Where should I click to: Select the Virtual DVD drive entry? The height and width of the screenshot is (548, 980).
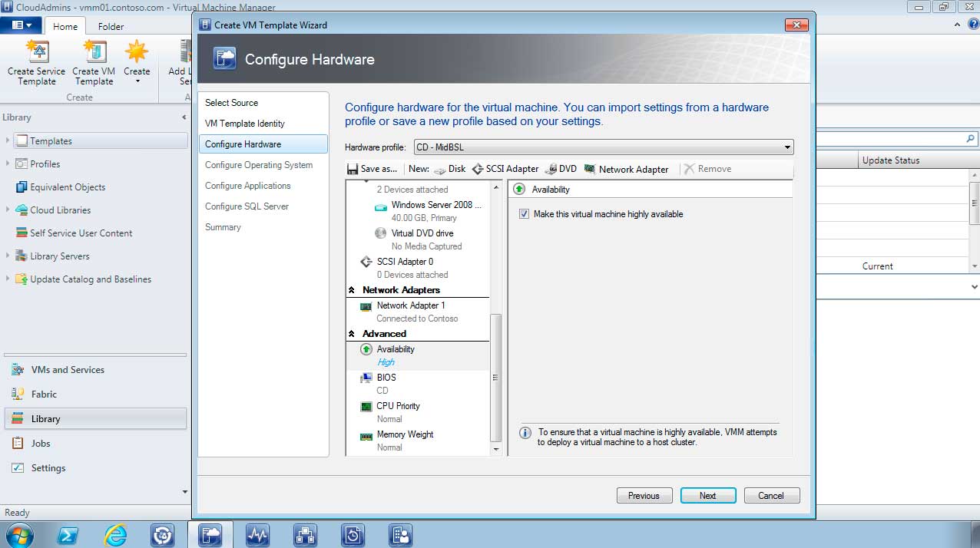(x=419, y=239)
